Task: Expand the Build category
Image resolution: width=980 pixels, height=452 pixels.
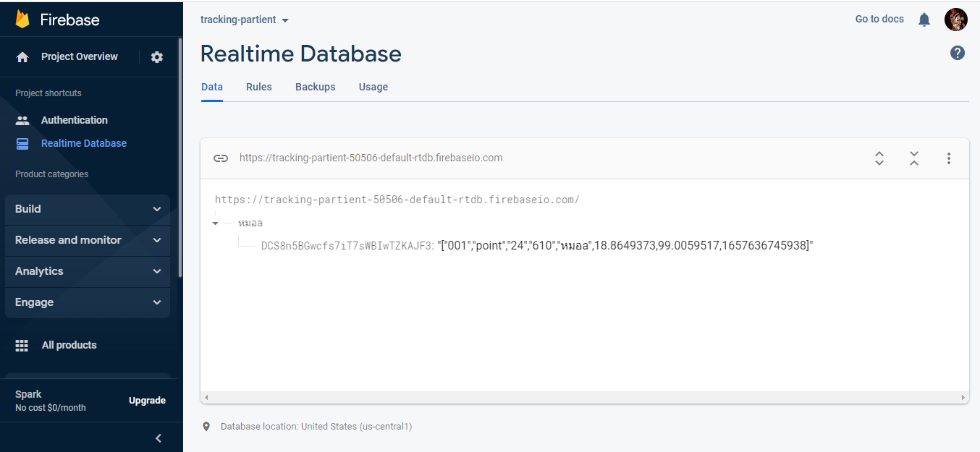Action: pos(88,209)
